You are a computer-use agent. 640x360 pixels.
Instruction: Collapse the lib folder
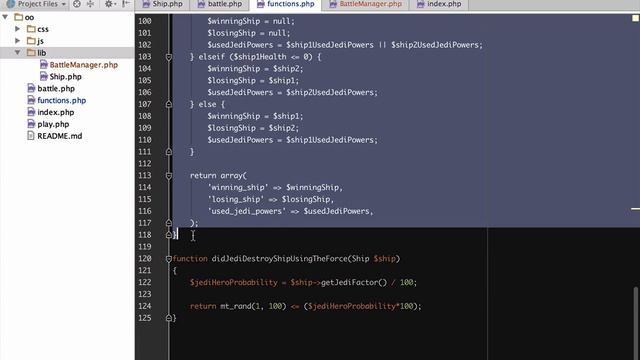tap(18, 53)
